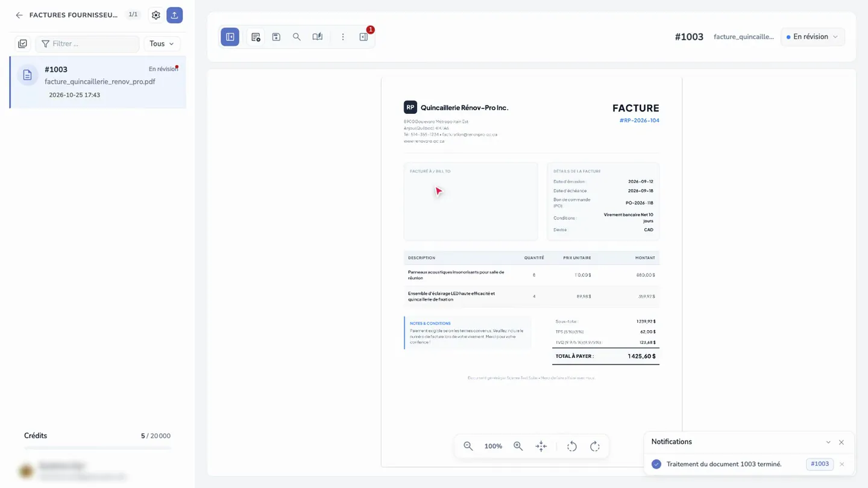This screenshot has width=868, height=488.
Task: Click the file name facture_quincaillerie_renov_pro.pdf
Action: click(x=100, y=82)
